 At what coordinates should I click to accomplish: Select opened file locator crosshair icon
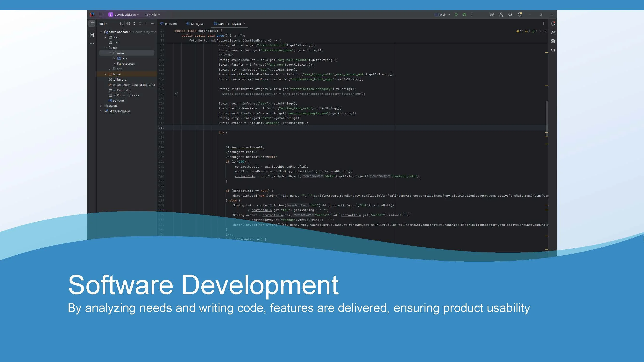[128, 23]
